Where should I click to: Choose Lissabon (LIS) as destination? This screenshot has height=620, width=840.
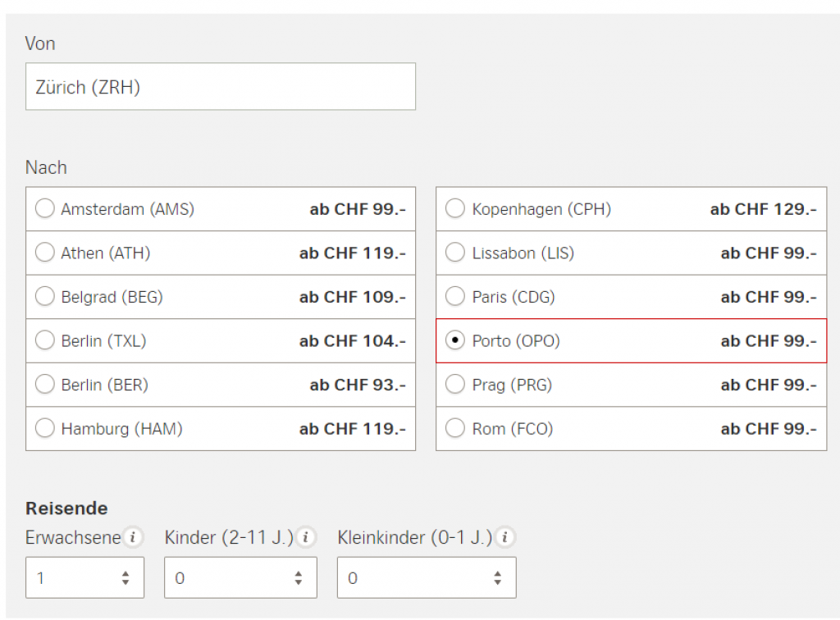pyautogui.click(x=455, y=253)
